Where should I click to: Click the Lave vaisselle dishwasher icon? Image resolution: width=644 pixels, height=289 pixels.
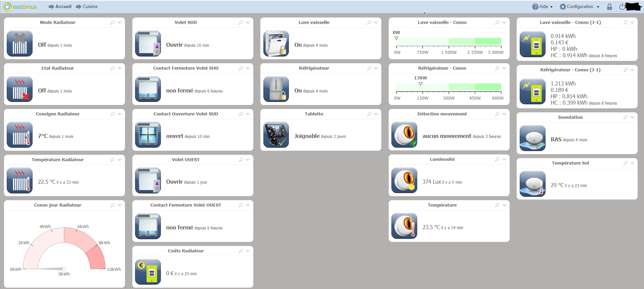tap(276, 44)
